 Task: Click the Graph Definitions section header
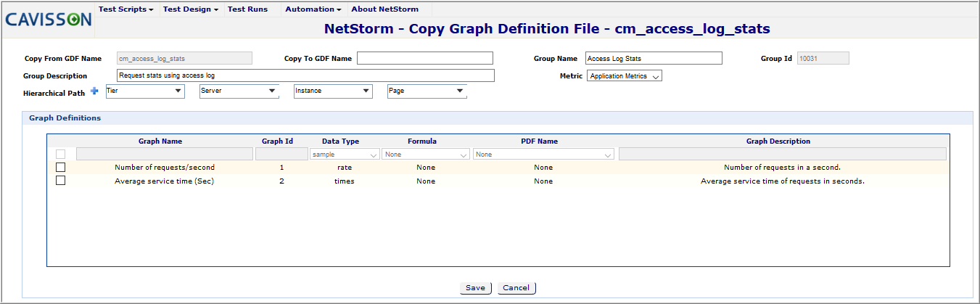click(65, 118)
